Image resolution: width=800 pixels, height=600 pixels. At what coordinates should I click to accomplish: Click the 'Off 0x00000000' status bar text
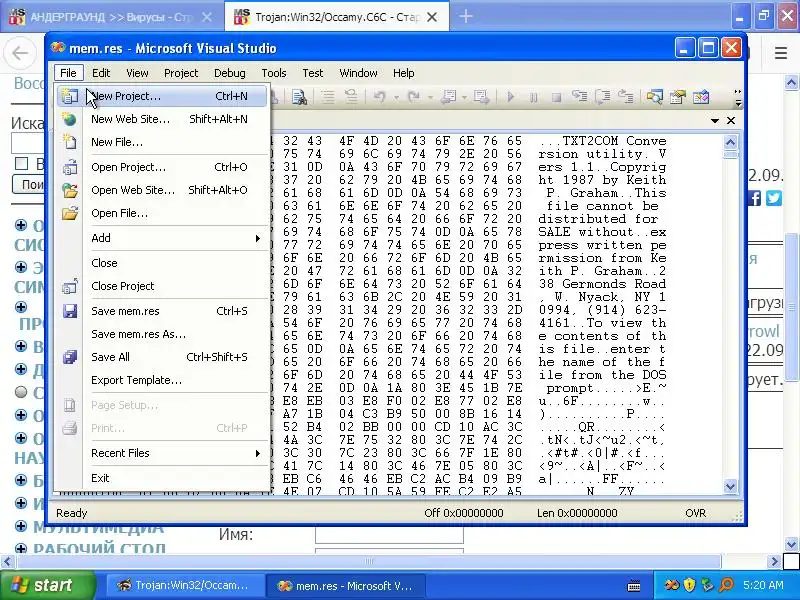pyautogui.click(x=464, y=513)
